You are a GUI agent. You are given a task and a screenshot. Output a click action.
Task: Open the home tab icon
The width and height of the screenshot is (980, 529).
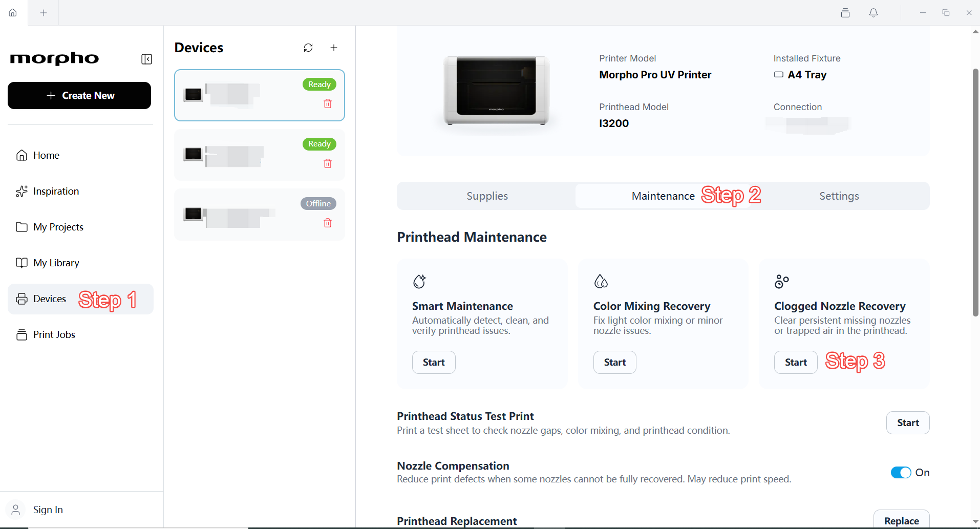pos(13,12)
